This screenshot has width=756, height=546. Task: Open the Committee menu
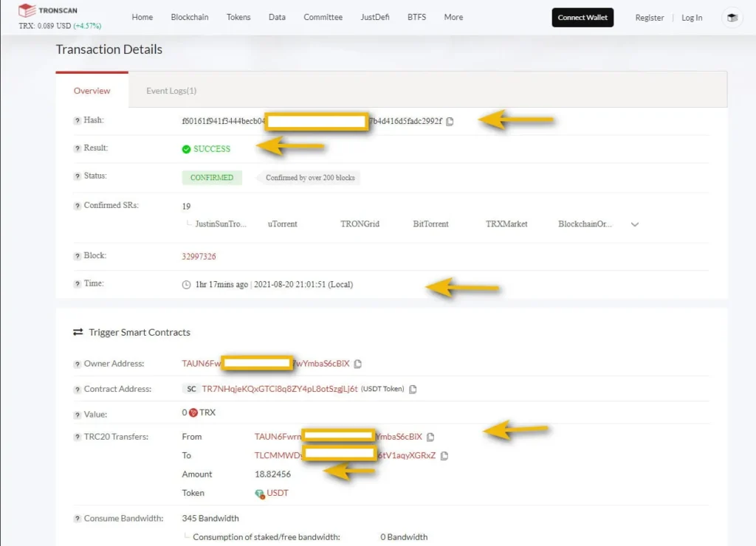323,18
